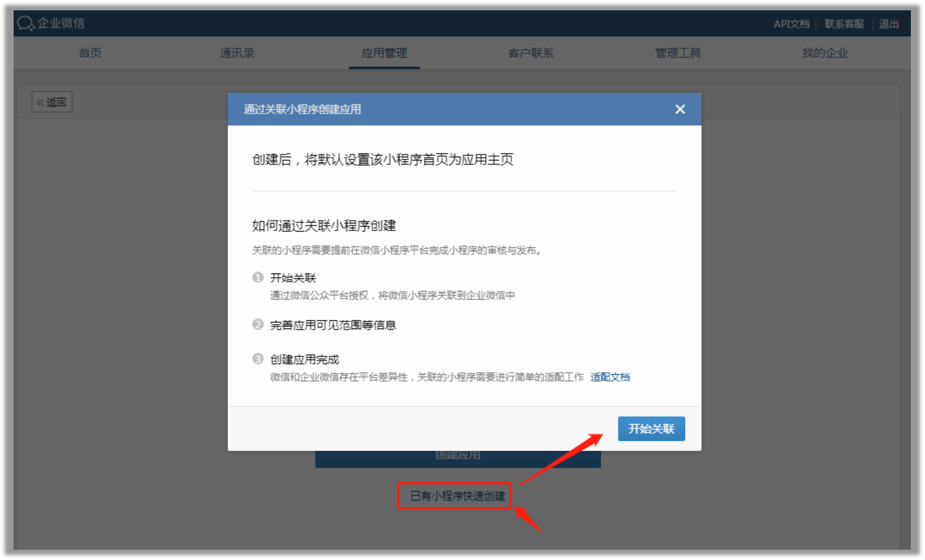Click the 创建应用 button behind the dialog

click(x=458, y=459)
